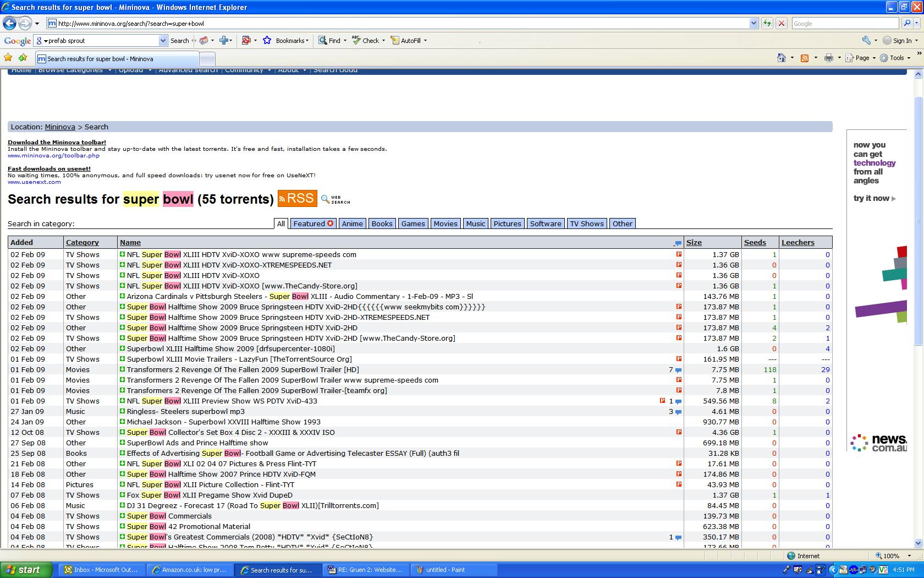
Task: Go back with the browser Back arrow
Action: click(x=9, y=23)
